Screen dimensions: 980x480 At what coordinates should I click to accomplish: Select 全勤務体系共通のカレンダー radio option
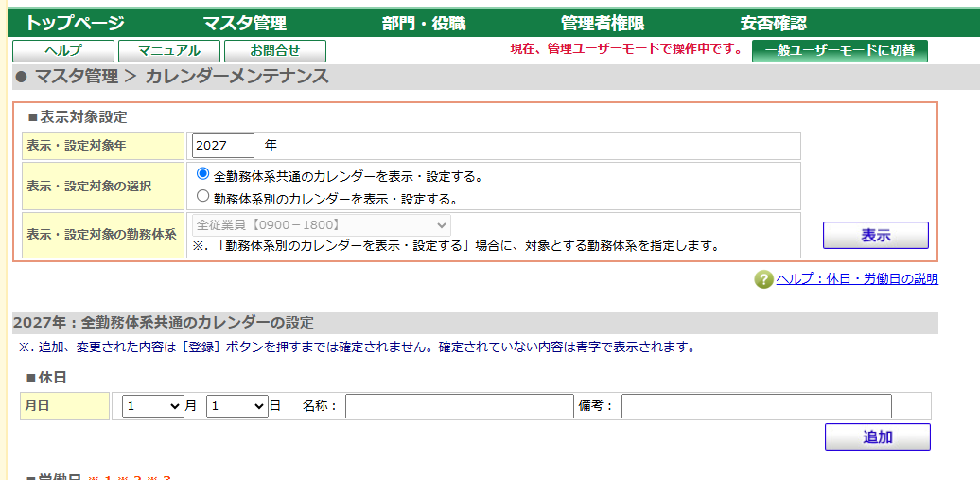(202, 174)
